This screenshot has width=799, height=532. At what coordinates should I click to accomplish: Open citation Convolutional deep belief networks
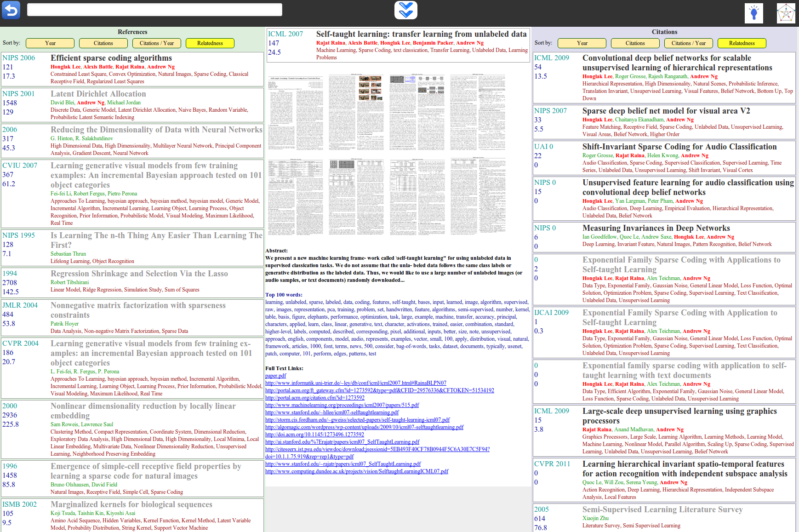pos(677,63)
